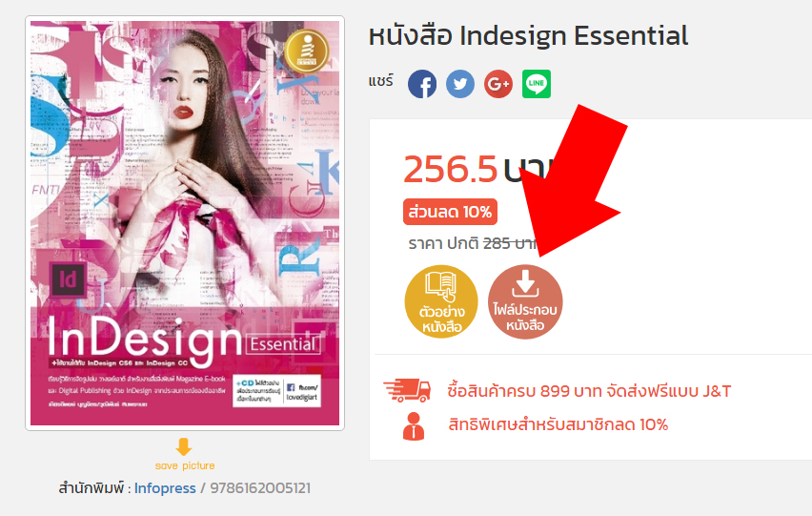Viewport: 812px width, 516px height.
Task: Share the book via Twitter icon
Action: click(460, 84)
